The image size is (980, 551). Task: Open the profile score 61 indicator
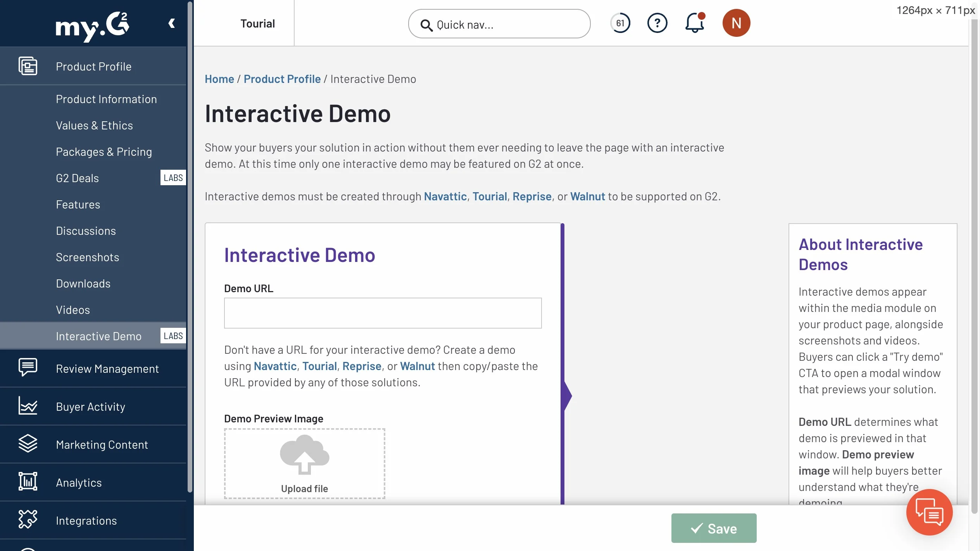(x=620, y=23)
